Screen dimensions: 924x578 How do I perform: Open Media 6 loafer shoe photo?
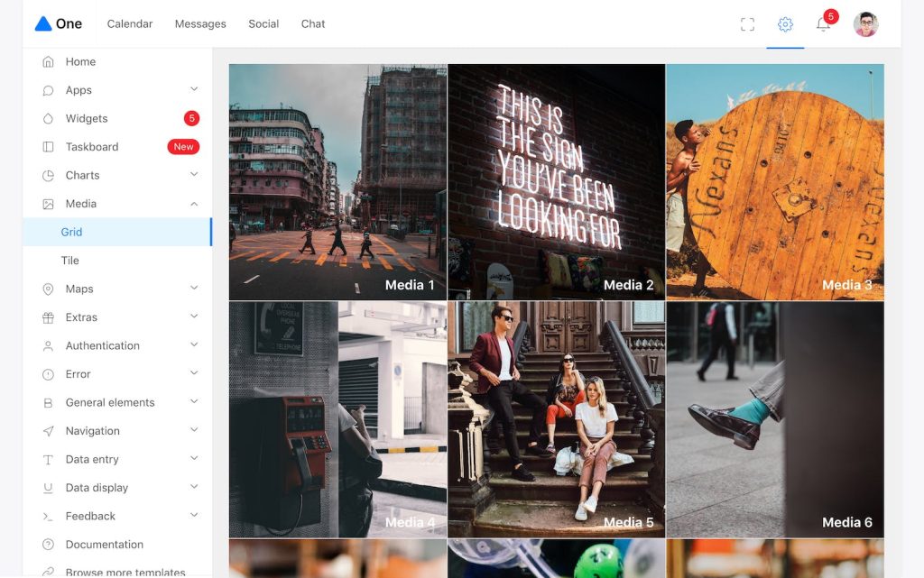pyautogui.click(x=775, y=419)
